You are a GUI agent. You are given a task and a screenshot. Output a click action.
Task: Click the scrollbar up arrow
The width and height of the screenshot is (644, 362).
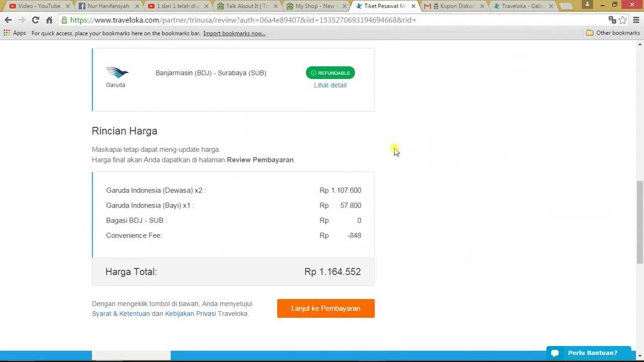(x=640, y=45)
